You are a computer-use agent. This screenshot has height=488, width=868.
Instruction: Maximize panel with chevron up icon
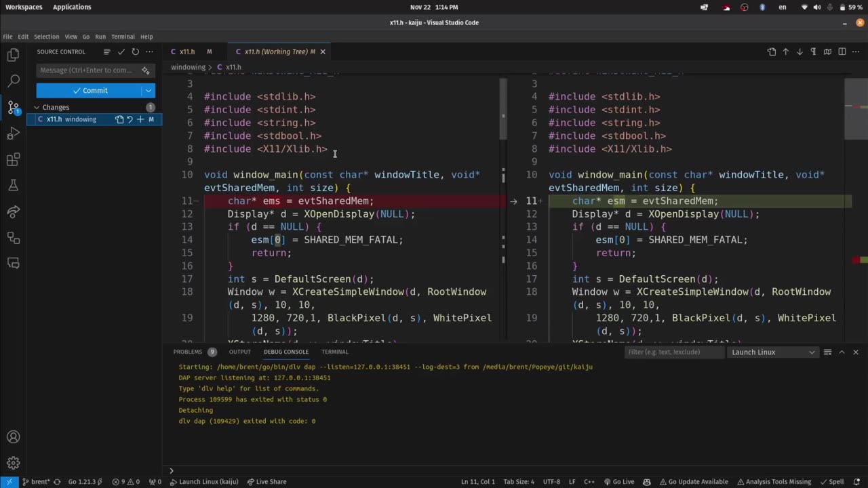tap(842, 352)
